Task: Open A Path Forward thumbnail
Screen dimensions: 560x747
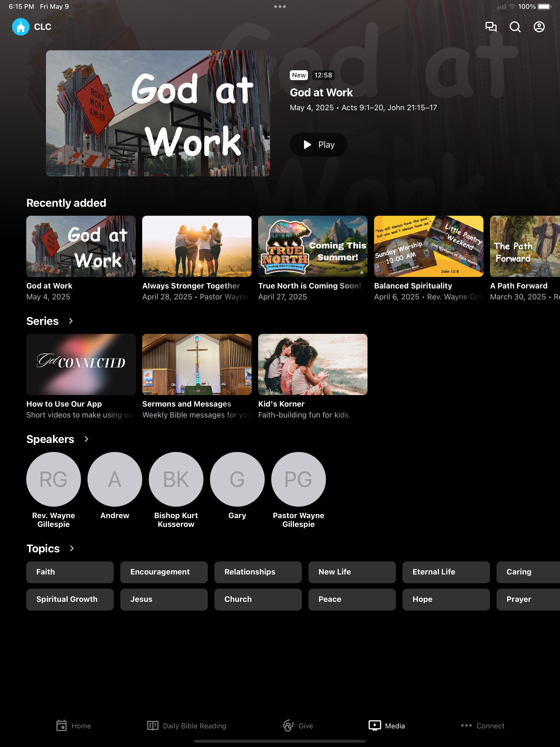Action: point(525,246)
